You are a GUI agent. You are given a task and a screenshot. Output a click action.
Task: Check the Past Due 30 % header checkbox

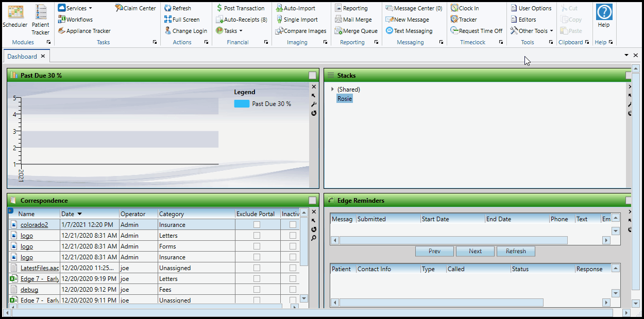[312, 76]
